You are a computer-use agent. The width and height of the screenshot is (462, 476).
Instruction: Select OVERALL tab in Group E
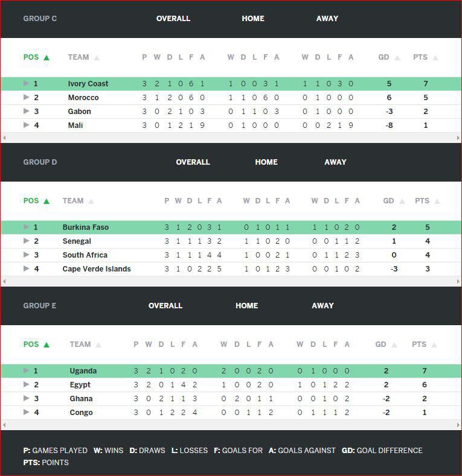pos(165,306)
